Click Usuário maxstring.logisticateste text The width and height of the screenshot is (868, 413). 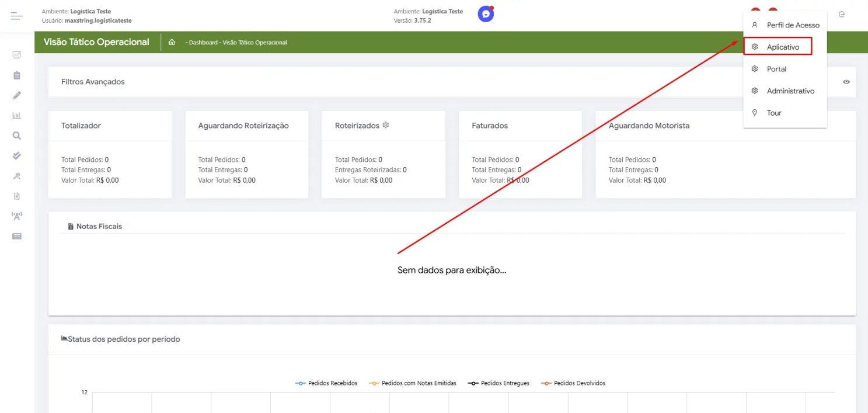click(87, 20)
